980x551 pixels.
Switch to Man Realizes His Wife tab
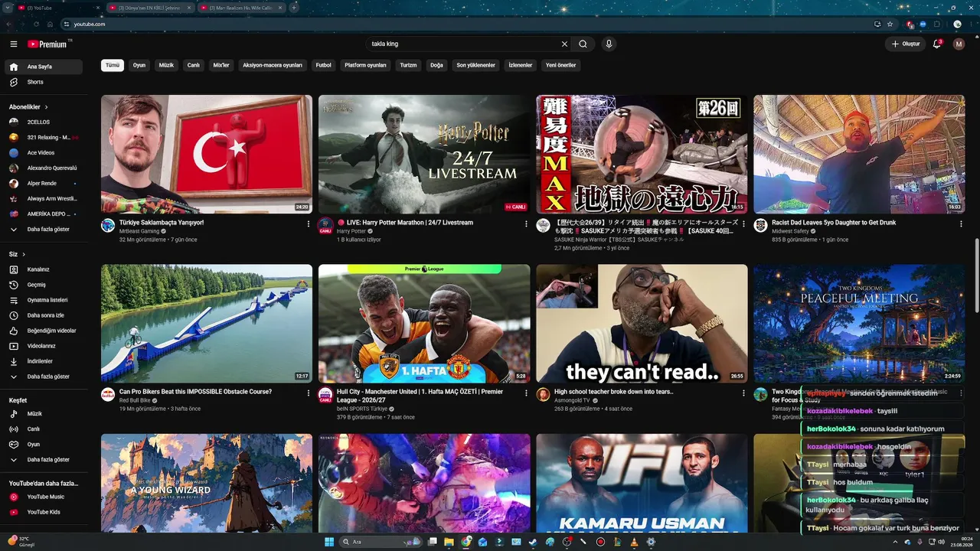(240, 8)
